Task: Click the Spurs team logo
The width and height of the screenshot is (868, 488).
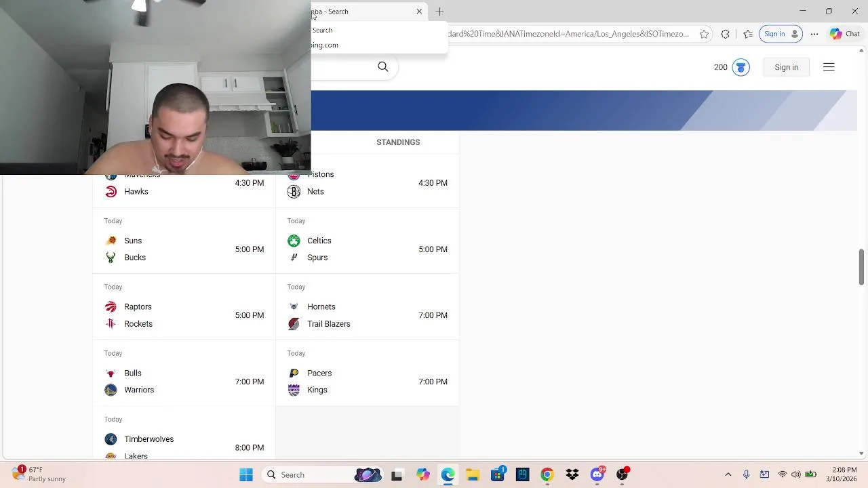Action: click(294, 258)
